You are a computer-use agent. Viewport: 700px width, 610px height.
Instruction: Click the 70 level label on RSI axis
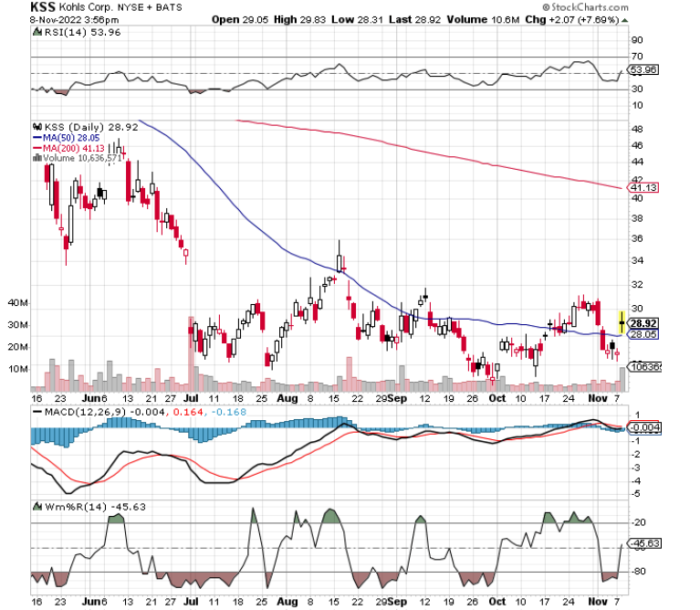pyautogui.click(x=637, y=57)
